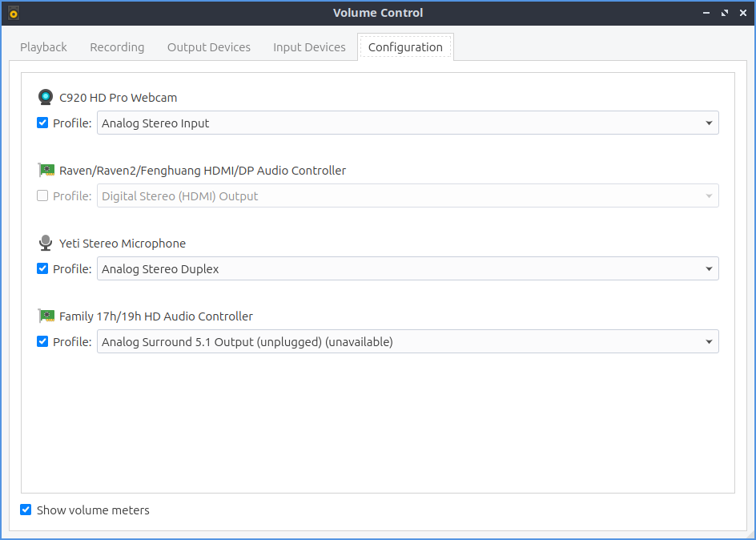Image resolution: width=756 pixels, height=540 pixels.
Task: Close the Volume Control window
Action: tap(742, 13)
